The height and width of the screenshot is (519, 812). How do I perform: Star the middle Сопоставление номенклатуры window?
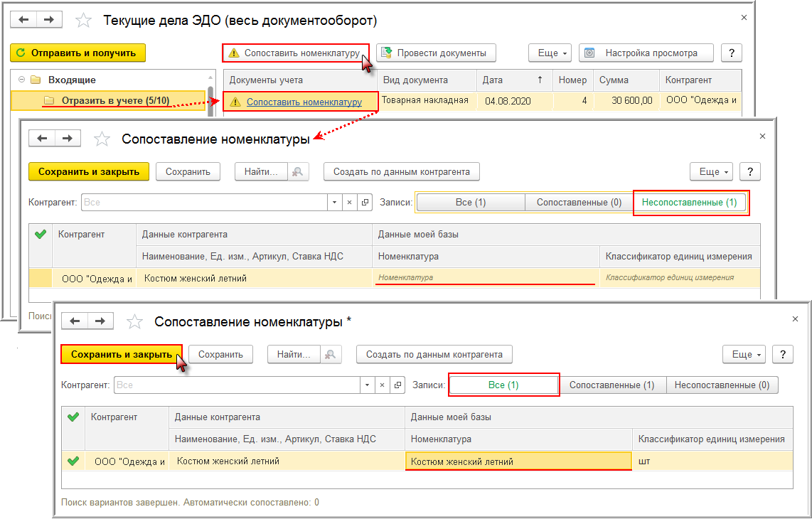[102, 139]
